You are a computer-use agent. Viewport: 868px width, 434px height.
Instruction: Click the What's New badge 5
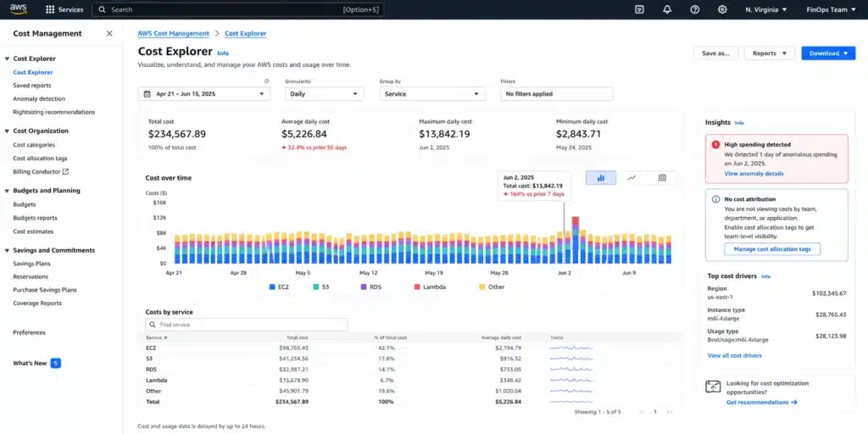point(55,364)
